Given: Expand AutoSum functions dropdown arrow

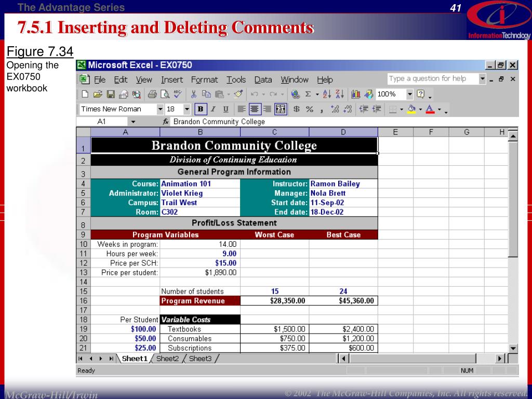Looking at the screenshot, I should [317, 94].
